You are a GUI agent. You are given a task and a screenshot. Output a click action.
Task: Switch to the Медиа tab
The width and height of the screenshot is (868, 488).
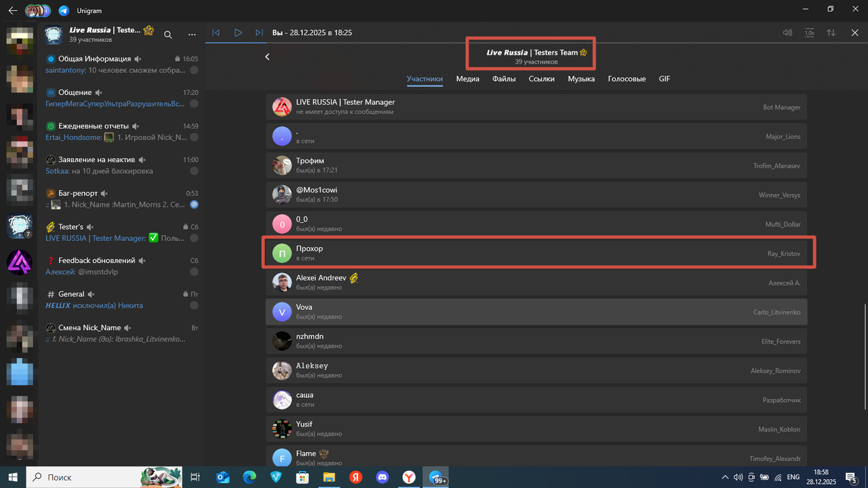point(468,79)
